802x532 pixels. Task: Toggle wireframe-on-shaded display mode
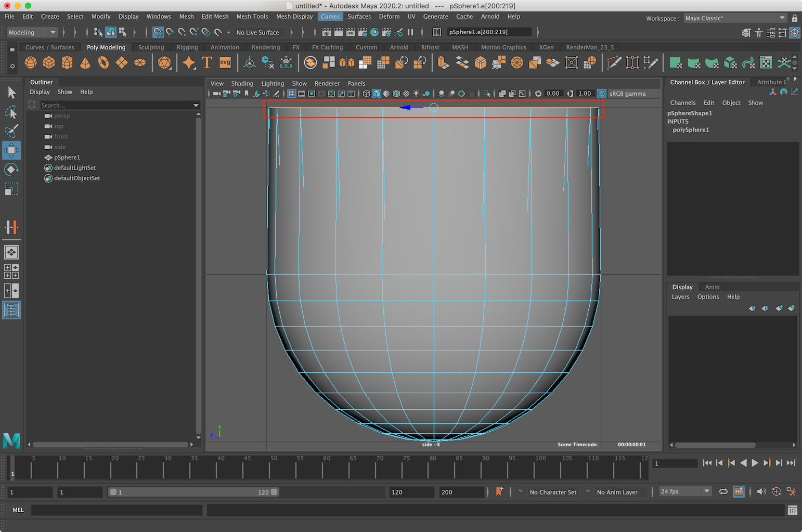(396, 94)
